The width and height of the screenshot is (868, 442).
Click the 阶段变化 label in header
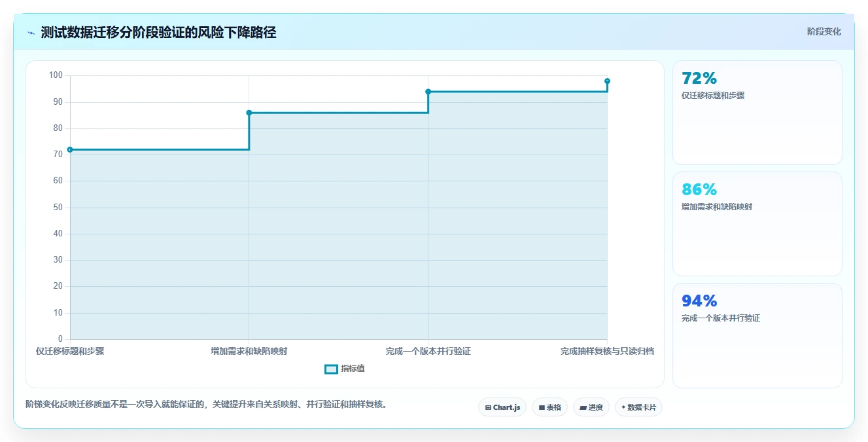pyautogui.click(x=824, y=31)
